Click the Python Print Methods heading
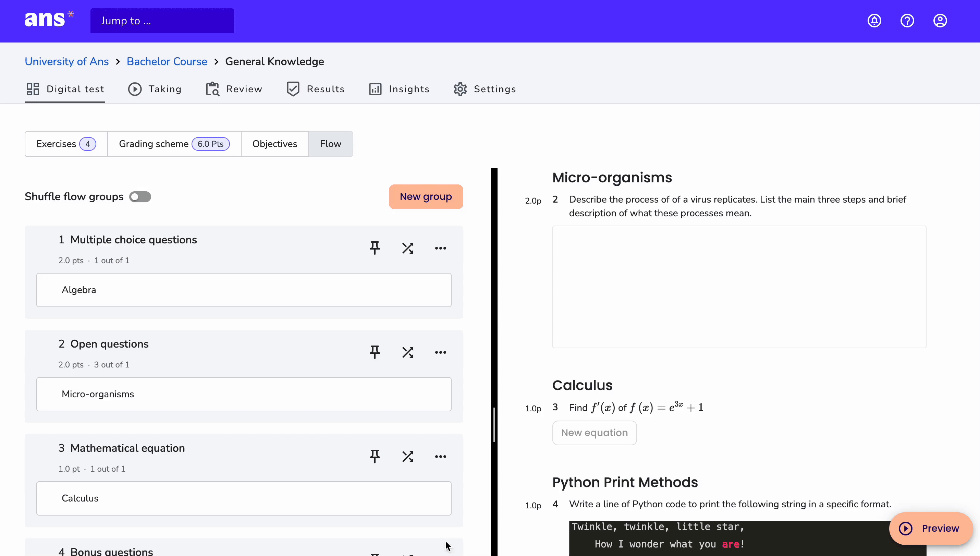The height and width of the screenshot is (556, 980). tap(625, 482)
